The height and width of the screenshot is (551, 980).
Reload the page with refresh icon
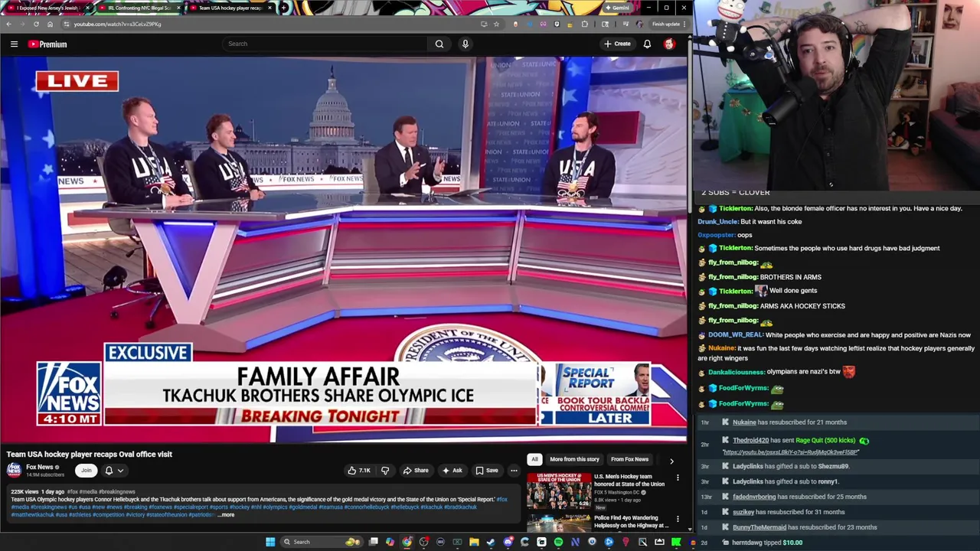pos(36,24)
